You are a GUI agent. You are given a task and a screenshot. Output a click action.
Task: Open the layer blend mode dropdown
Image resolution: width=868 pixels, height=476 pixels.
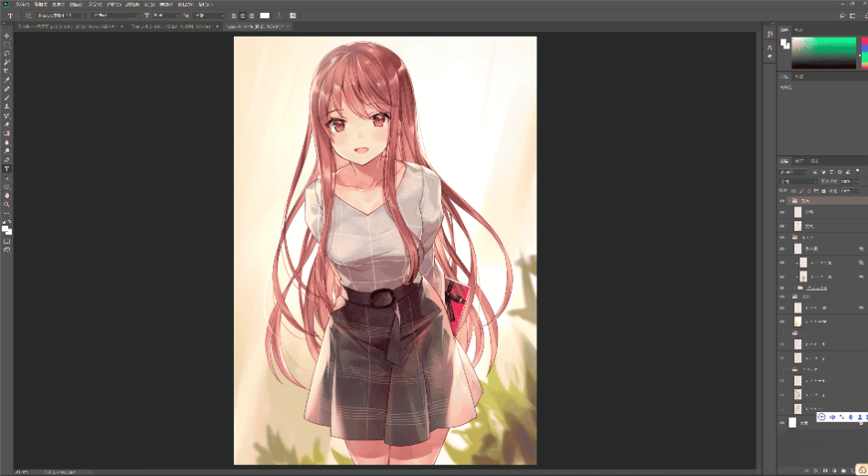click(x=799, y=182)
